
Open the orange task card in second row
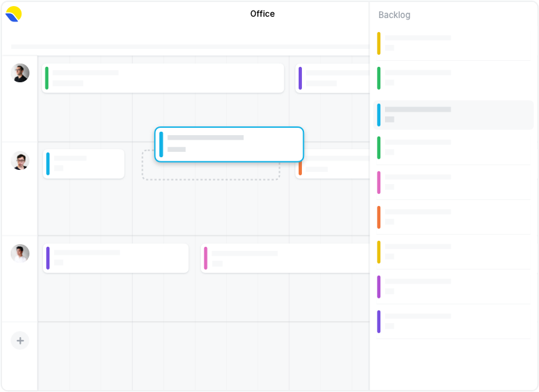click(x=332, y=170)
